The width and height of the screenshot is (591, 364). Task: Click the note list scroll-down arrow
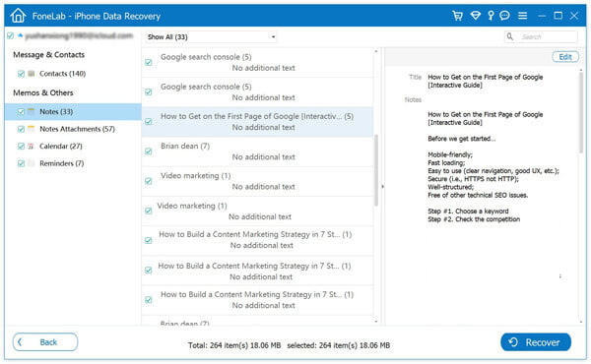pos(376,322)
